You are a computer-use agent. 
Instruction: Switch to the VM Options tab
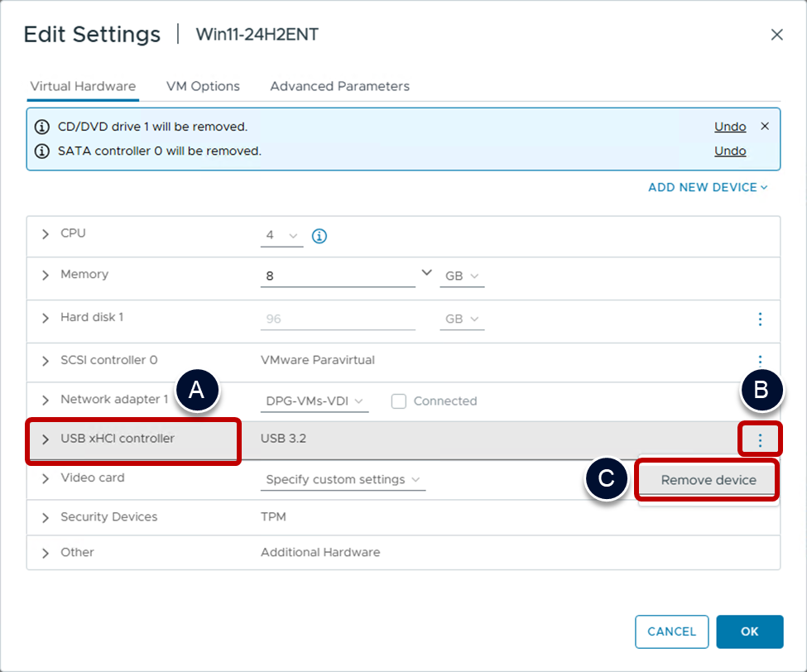[x=203, y=86]
